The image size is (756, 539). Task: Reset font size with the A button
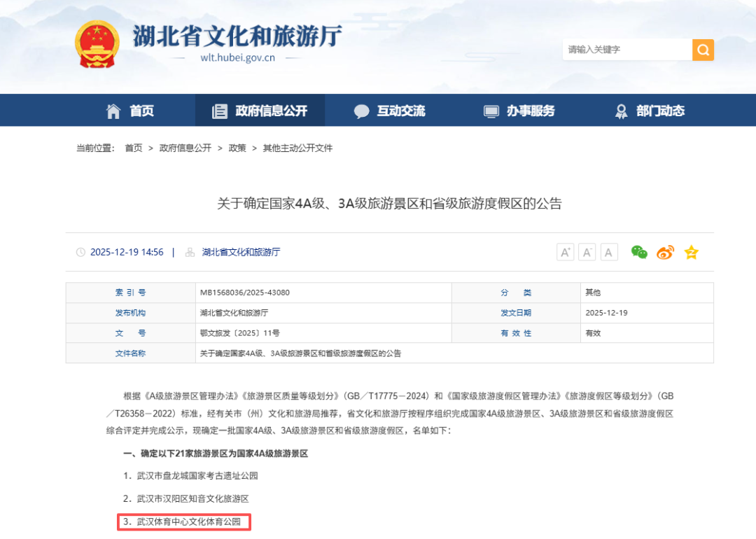pos(609,252)
